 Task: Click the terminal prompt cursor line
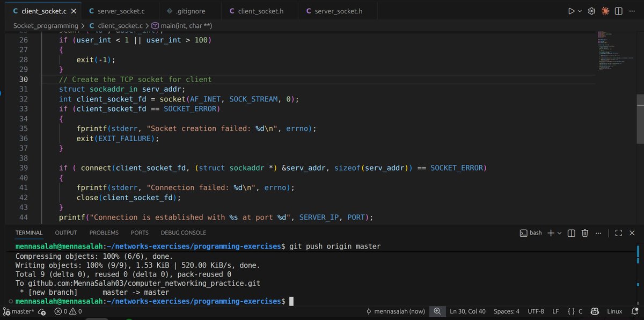(155, 302)
